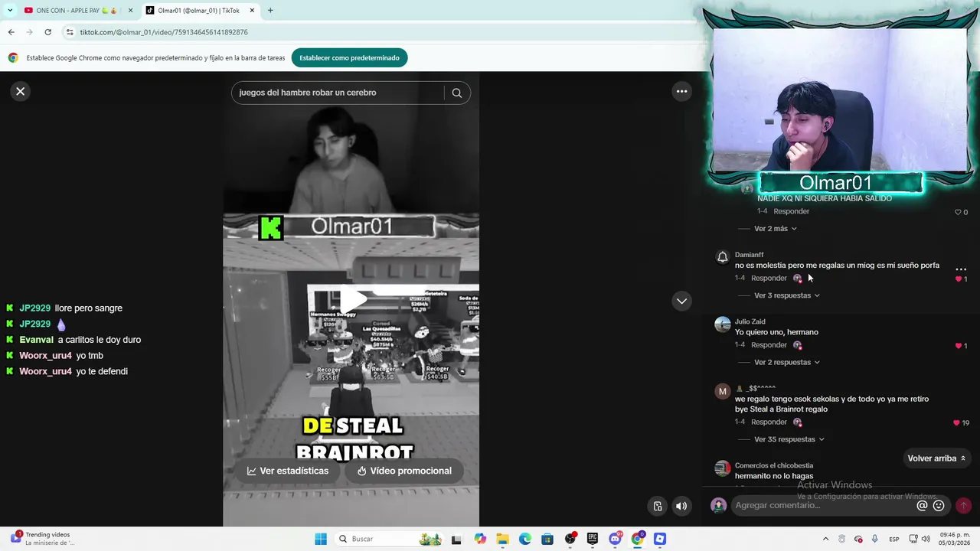Open Task View on taskbar

[456, 539]
